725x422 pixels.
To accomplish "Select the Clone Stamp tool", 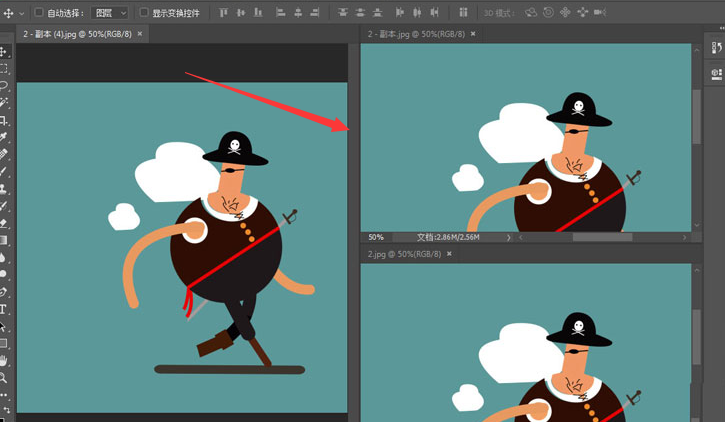I will (4, 189).
